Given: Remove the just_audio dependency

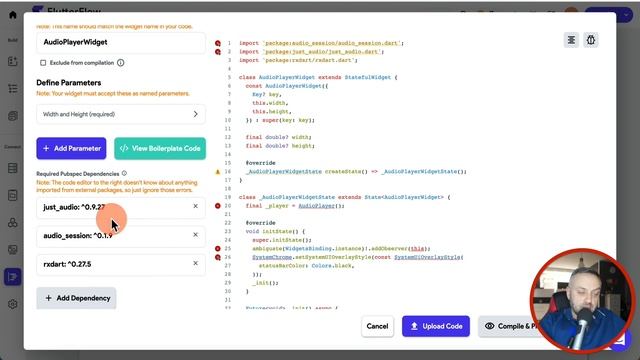Looking at the screenshot, I should (196, 206).
